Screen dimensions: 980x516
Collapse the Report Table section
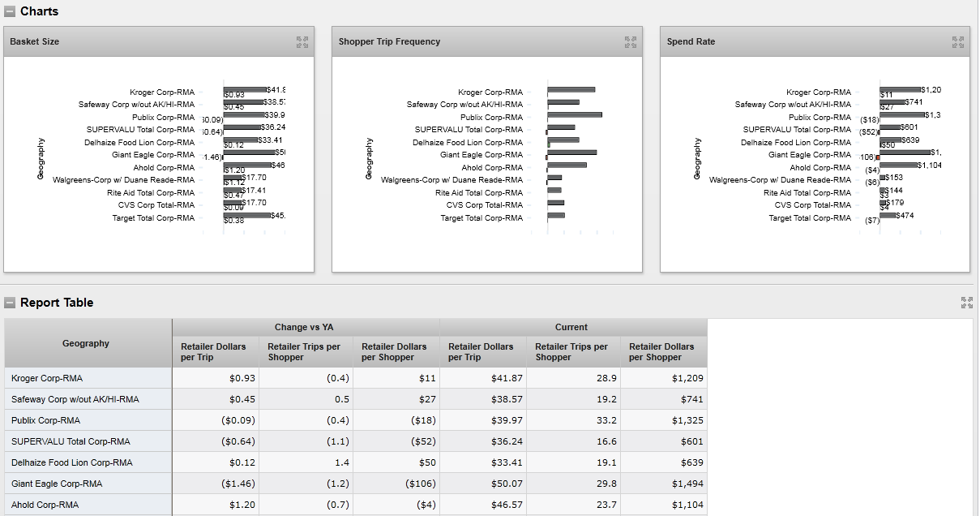(x=10, y=303)
